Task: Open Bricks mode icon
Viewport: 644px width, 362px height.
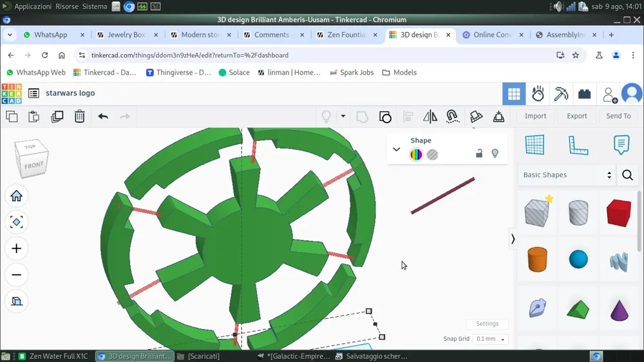Action: point(585,94)
